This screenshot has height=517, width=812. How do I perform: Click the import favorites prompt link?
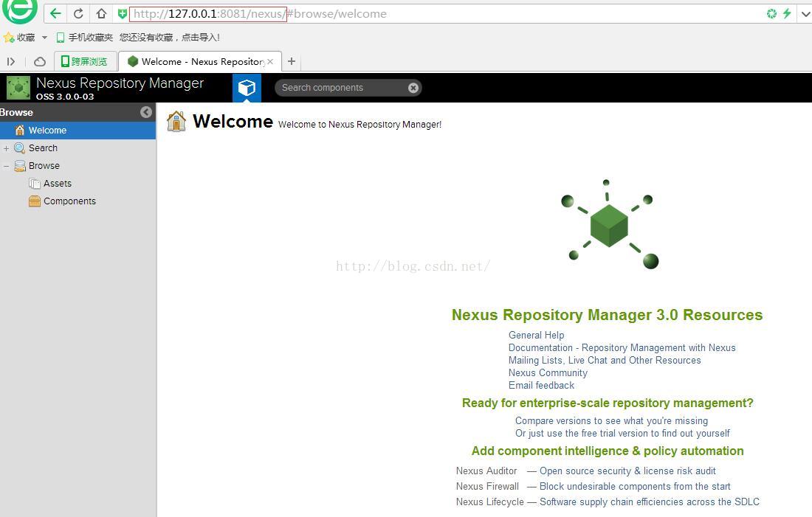point(169,38)
